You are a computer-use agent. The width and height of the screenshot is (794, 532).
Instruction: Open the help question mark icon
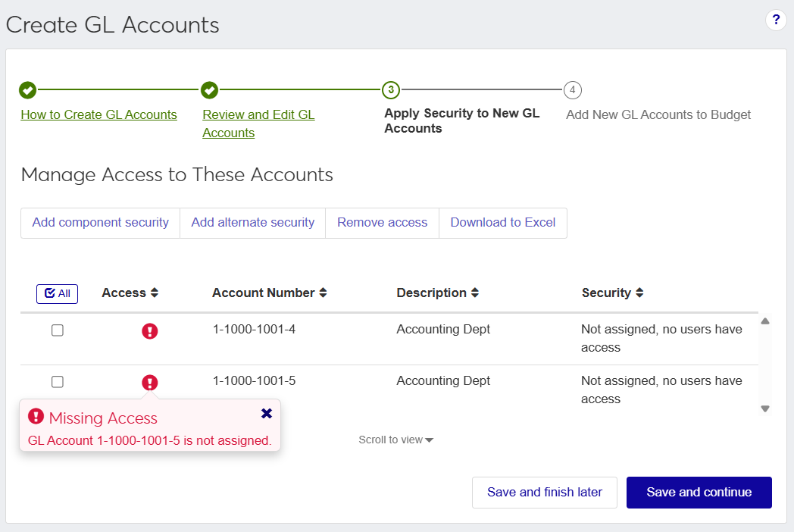click(x=776, y=20)
